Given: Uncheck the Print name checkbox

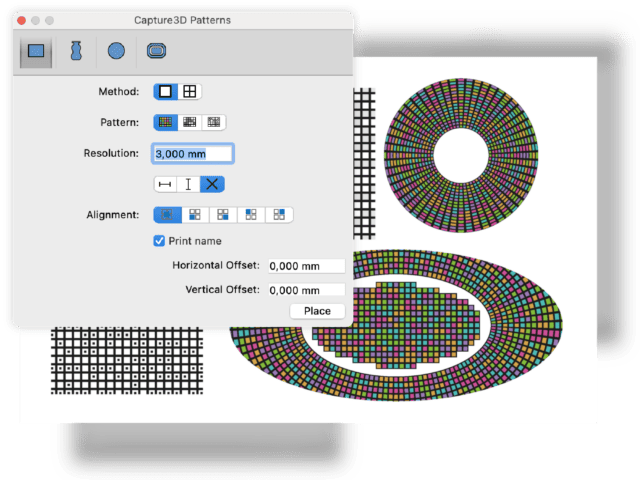Looking at the screenshot, I should coord(159,241).
